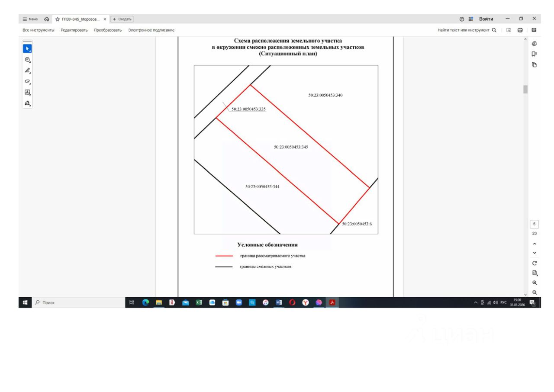Star the ГПЗУ-345 document tab
554x392 pixels.
(x=57, y=19)
